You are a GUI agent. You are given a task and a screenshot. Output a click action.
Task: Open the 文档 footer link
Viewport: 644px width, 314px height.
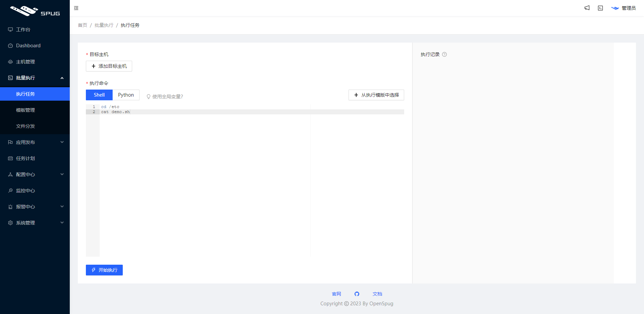[x=377, y=294]
